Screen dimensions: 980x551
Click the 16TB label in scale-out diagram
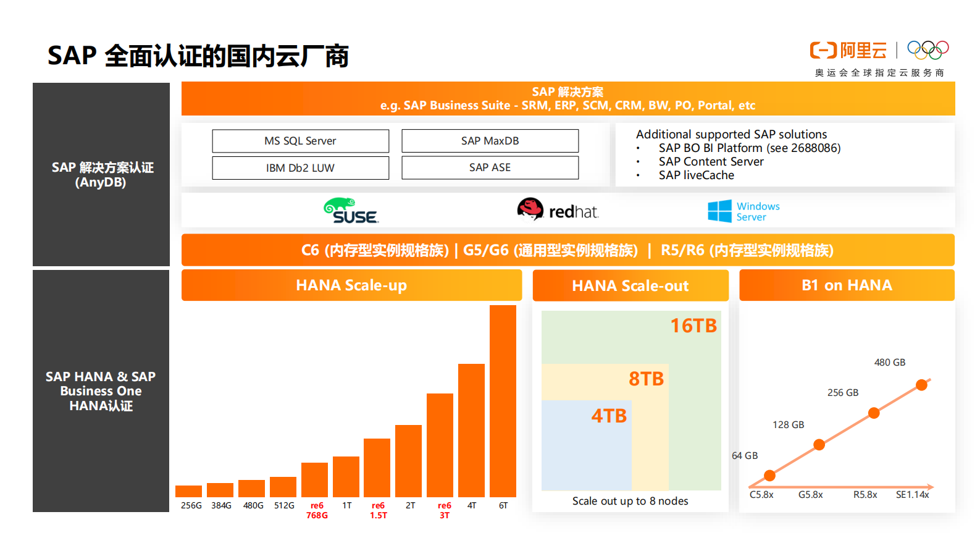coord(693,326)
